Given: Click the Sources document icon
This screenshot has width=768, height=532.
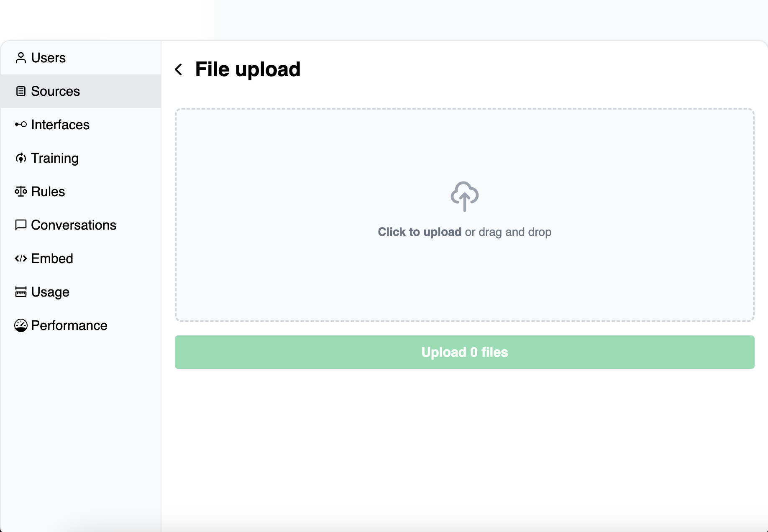Looking at the screenshot, I should (20, 91).
